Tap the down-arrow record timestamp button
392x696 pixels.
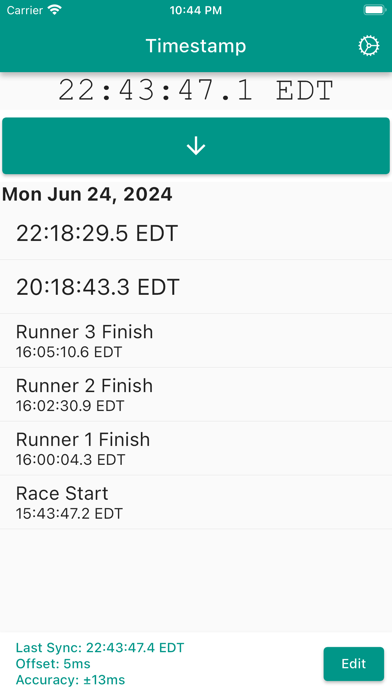(196, 146)
